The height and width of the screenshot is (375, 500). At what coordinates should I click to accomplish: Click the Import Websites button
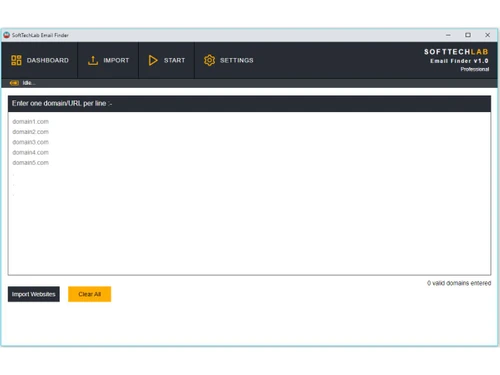click(x=34, y=294)
